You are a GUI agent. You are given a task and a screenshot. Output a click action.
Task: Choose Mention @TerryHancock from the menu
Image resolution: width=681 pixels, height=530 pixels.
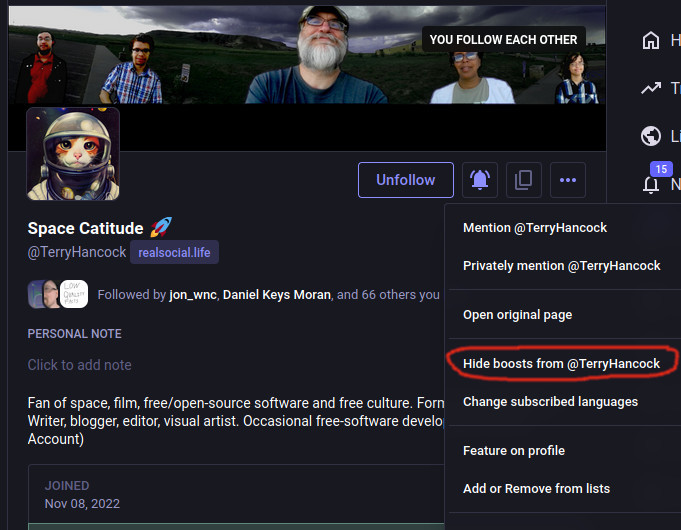tap(535, 228)
